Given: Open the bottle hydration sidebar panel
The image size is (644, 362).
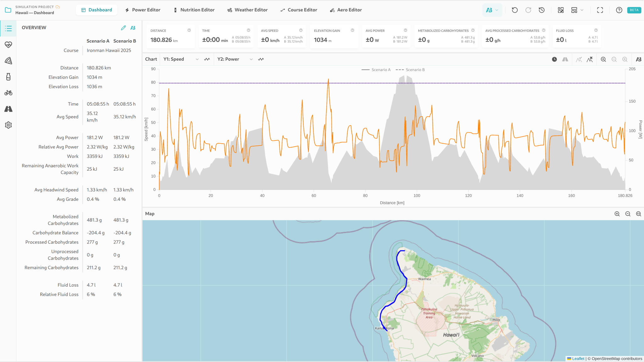Looking at the screenshot, I should click(8, 77).
